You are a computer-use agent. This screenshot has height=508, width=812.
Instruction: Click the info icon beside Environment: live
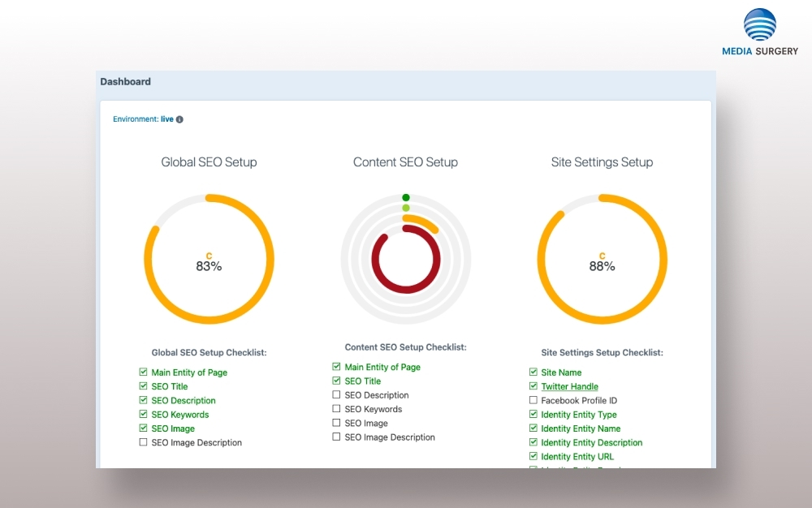(x=179, y=119)
